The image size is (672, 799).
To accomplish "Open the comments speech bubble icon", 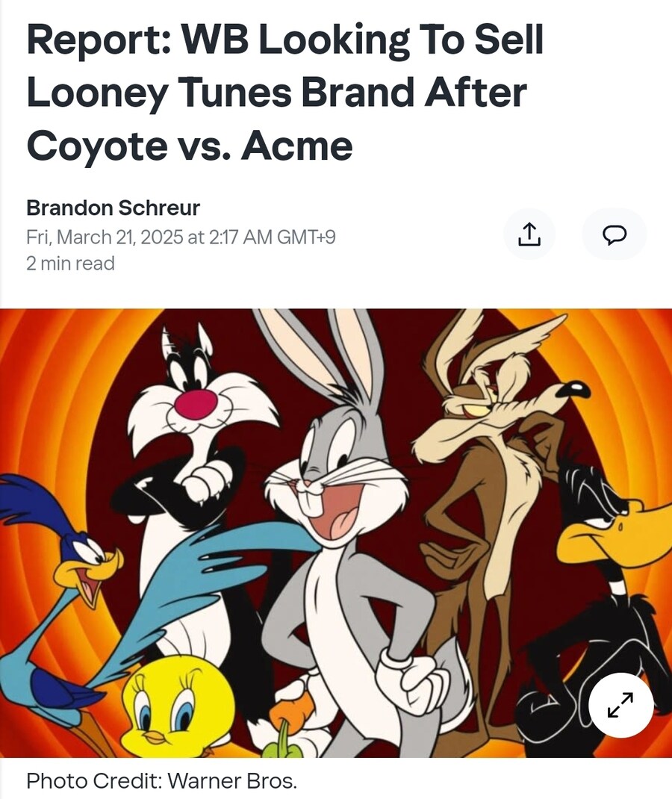I will (615, 234).
